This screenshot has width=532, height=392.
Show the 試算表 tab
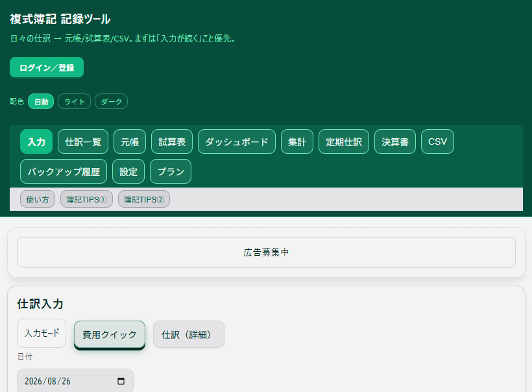point(172,141)
